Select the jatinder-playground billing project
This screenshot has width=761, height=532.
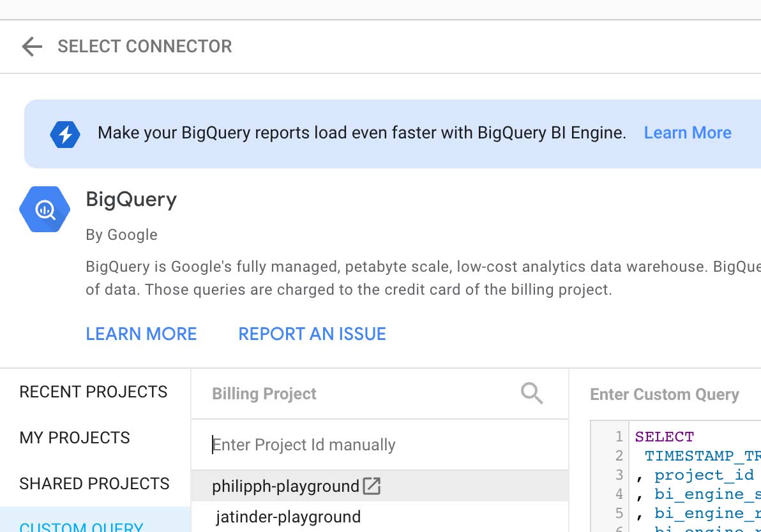(x=380, y=517)
